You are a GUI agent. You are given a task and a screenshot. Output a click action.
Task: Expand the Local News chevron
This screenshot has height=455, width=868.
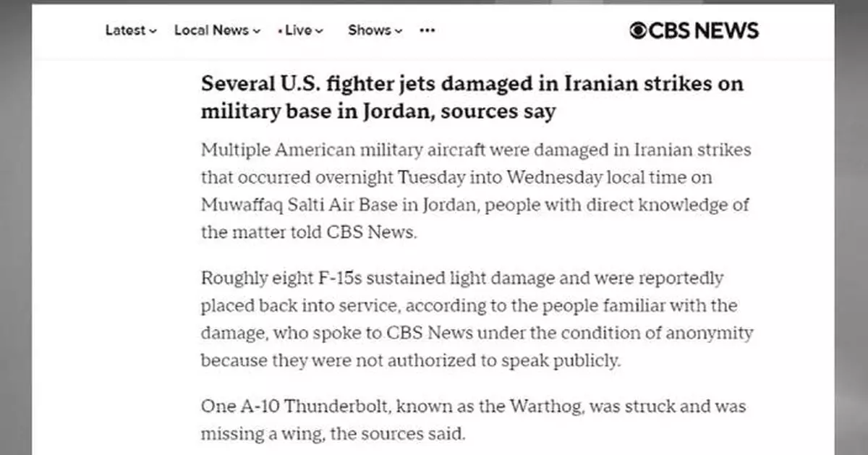(256, 31)
